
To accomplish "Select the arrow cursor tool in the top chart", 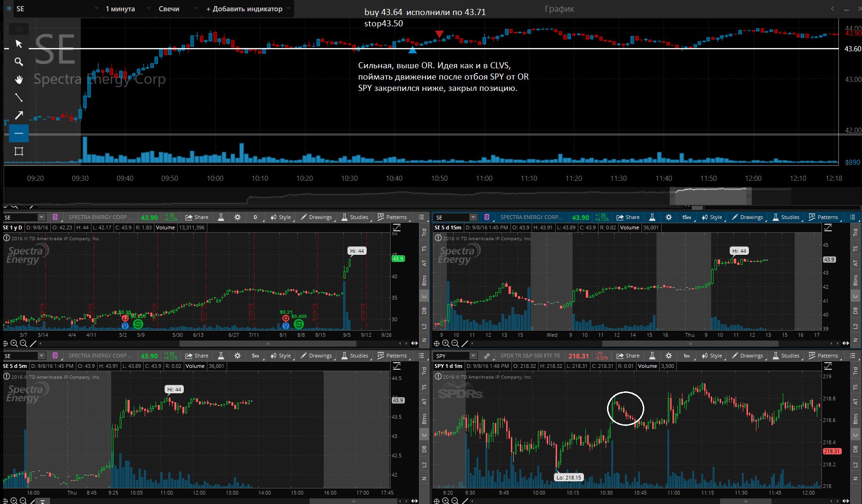I will click(x=19, y=44).
